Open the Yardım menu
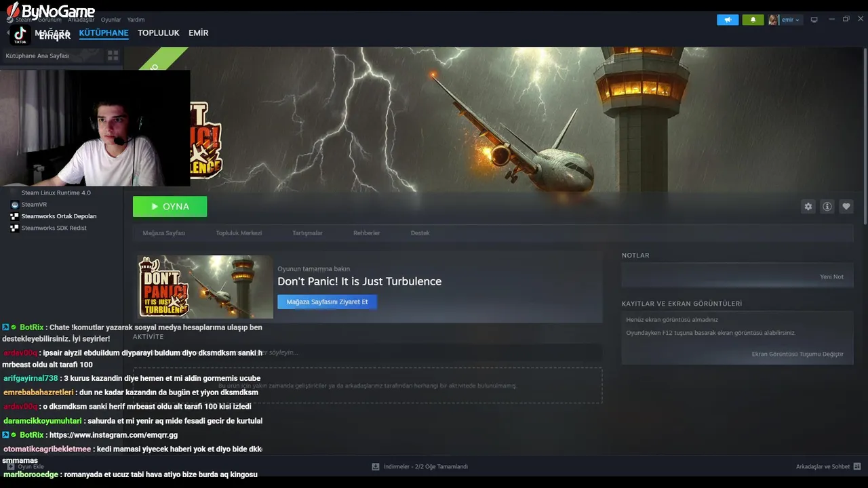Image resolution: width=868 pixels, height=488 pixels. tap(136, 20)
